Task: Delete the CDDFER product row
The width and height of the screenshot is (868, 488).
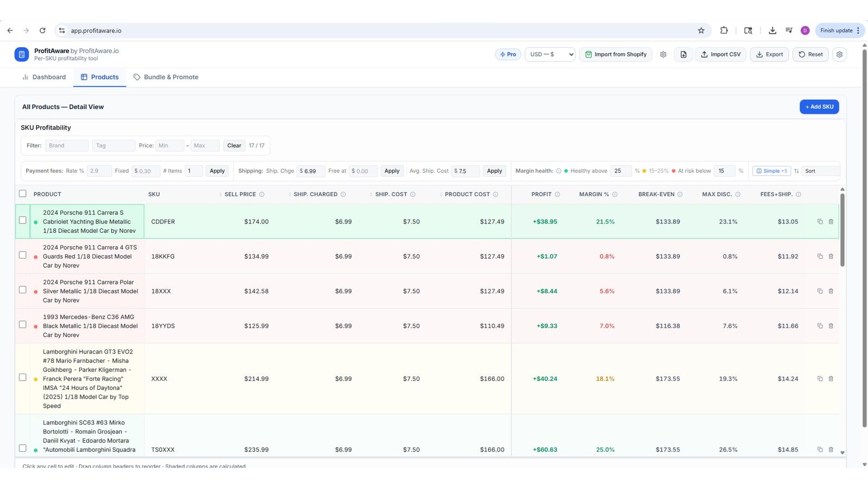Action: [x=831, y=221]
